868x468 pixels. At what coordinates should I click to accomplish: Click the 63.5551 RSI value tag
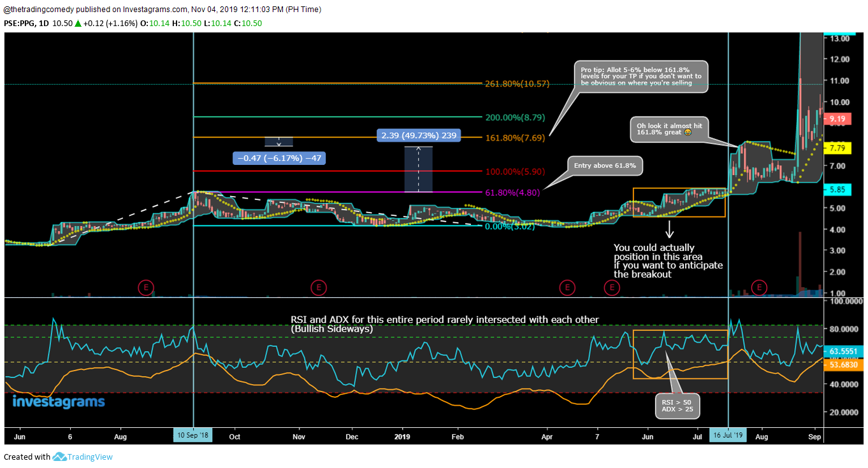click(x=843, y=351)
